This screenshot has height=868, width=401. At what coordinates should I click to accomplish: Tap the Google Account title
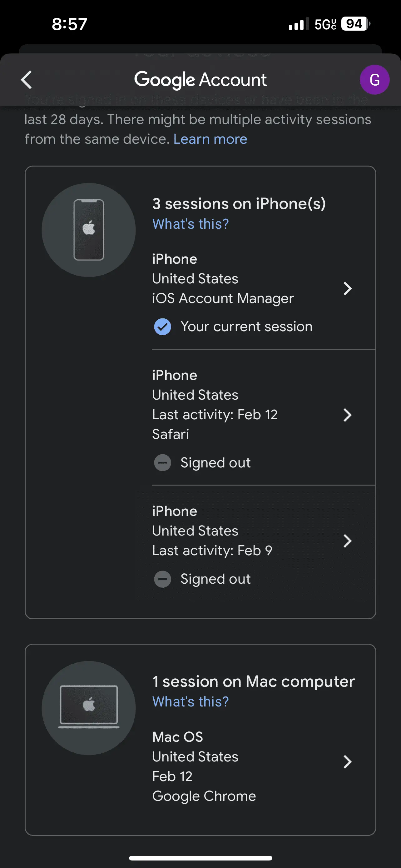[200, 80]
